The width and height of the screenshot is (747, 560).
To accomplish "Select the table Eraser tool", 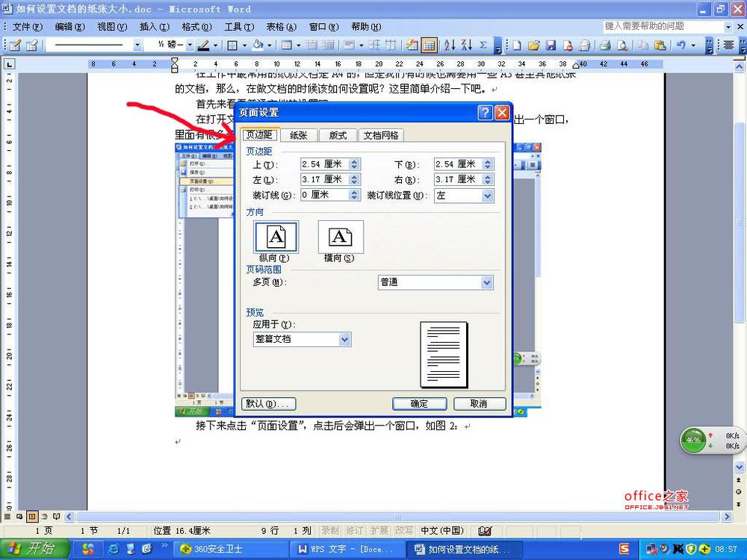I will point(32,46).
